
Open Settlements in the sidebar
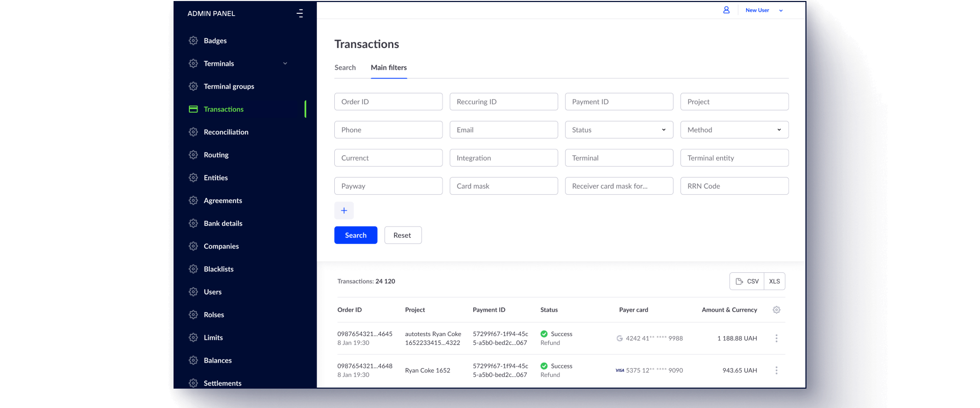(x=223, y=384)
